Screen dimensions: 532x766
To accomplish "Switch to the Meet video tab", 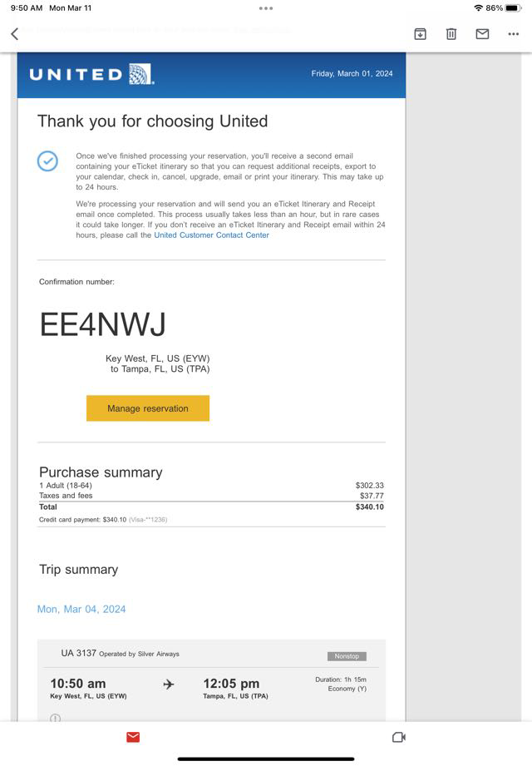I will point(398,737).
